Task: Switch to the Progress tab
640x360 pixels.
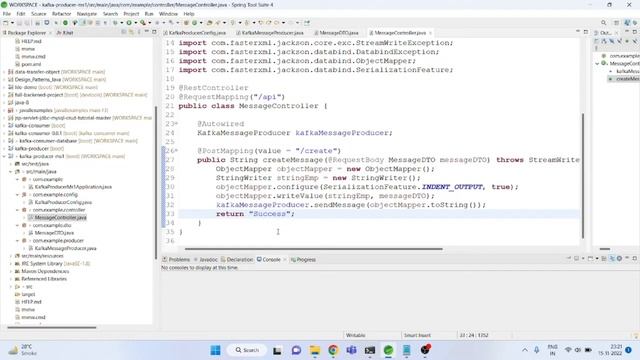Action: click(303, 260)
